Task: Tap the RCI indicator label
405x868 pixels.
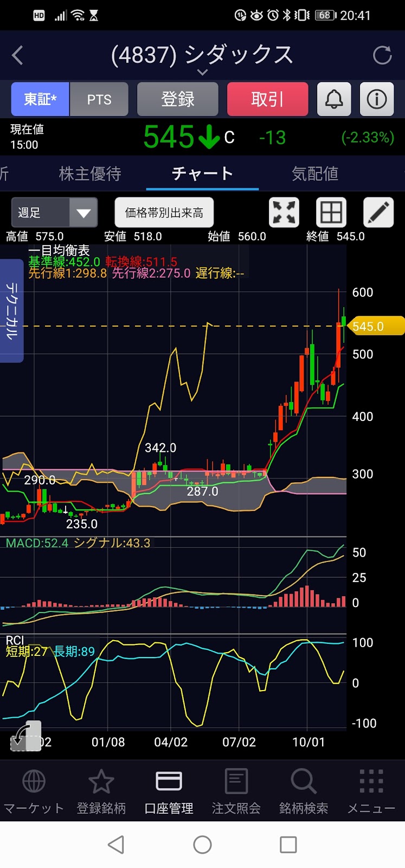Action: 15,641
